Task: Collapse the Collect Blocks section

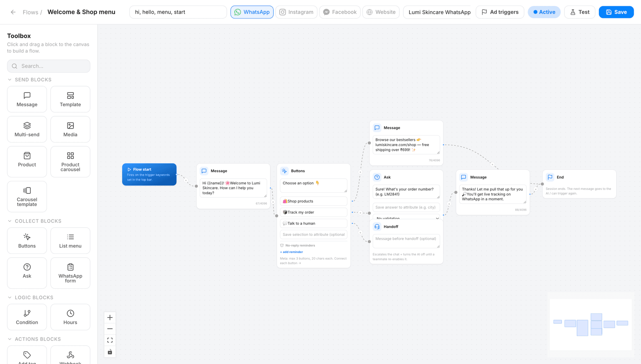Action: tap(34, 221)
